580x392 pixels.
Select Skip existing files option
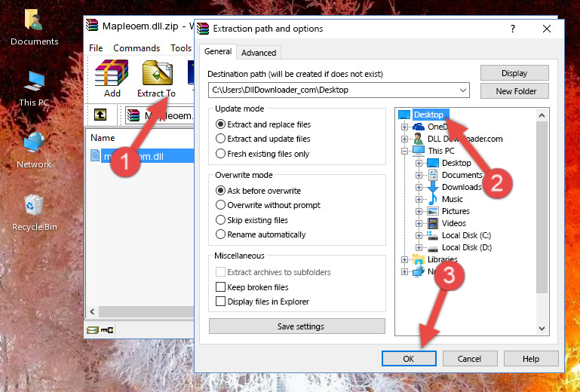[x=251, y=219]
